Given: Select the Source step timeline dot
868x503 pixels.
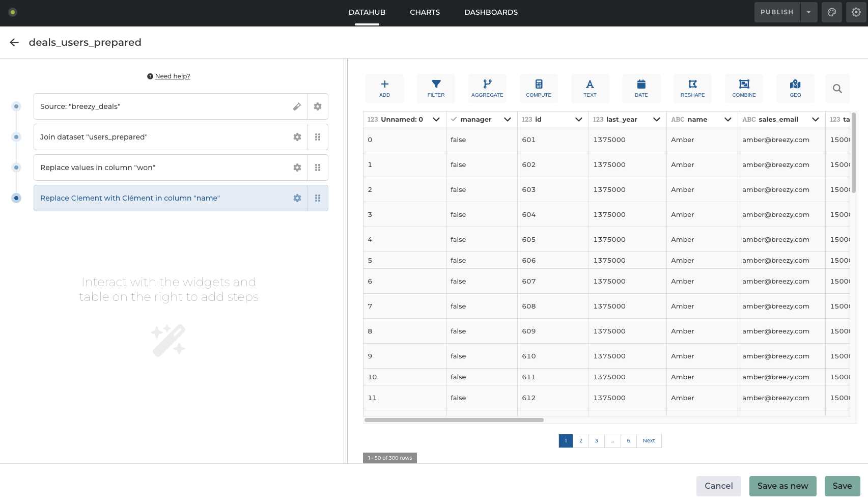Looking at the screenshot, I should (16, 106).
